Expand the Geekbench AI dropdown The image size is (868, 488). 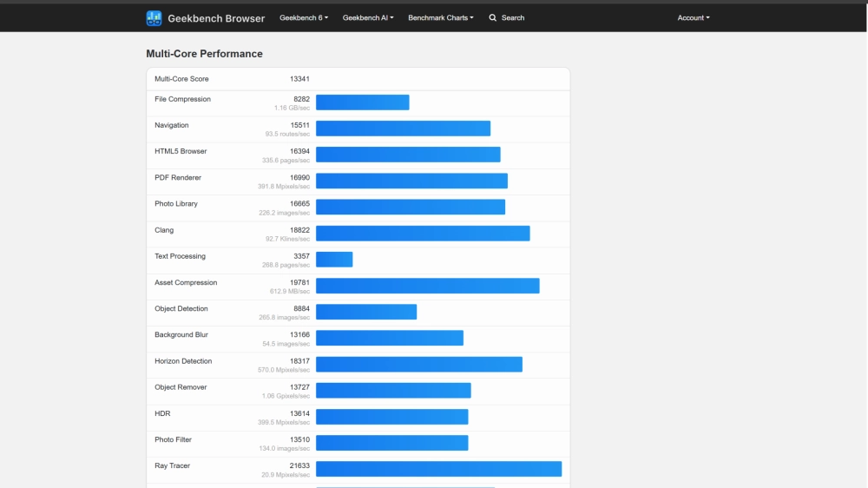click(x=368, y=17)
